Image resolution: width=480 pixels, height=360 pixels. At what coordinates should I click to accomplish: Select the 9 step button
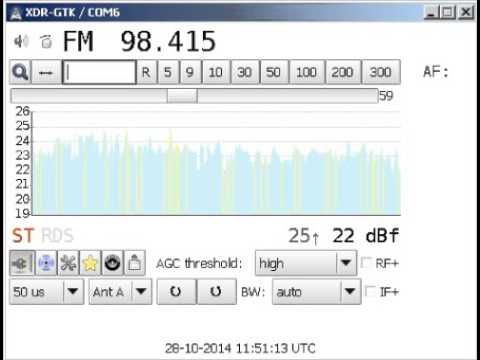[190, 72]
